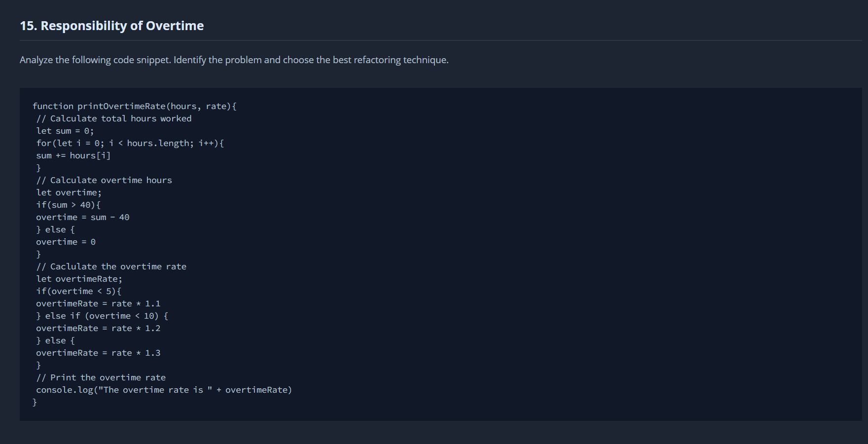Screen dimensions: 868x444
Task: Click the "Print the overtime rate" comment
Action: [101, 377]
